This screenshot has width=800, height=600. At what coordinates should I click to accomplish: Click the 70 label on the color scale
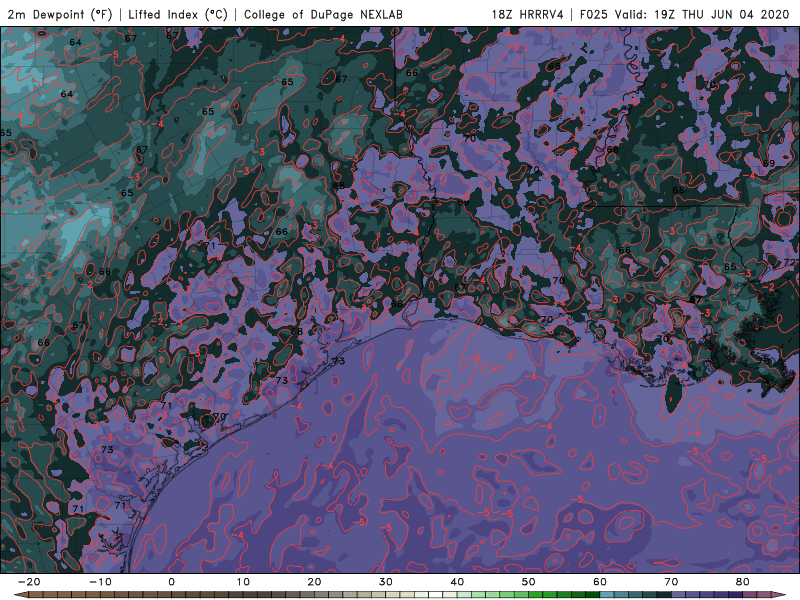[671, 582]
